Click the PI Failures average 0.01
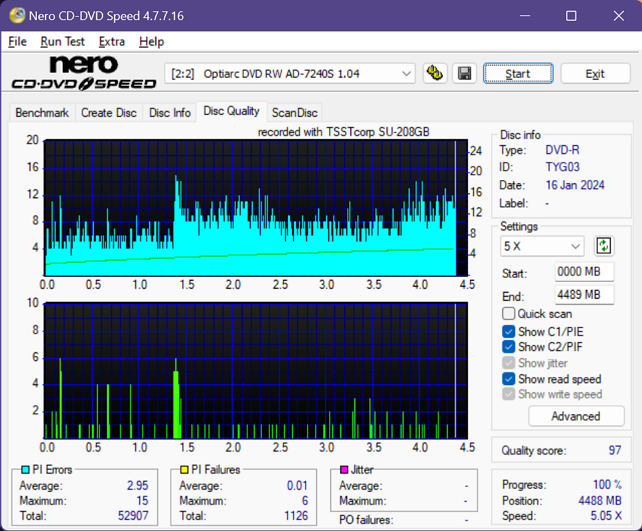Screen dimensions: 642x531 click(297, 485)
